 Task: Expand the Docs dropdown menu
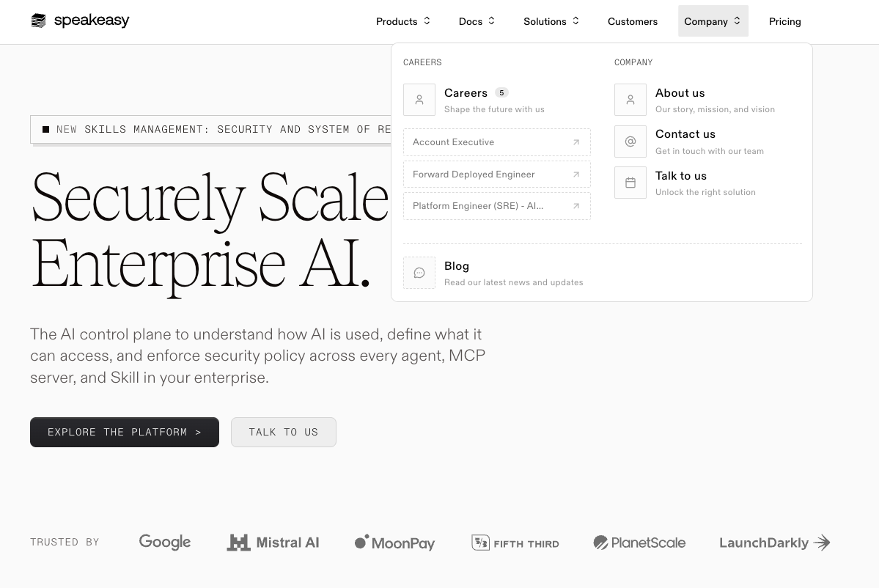tap(477, 21)
